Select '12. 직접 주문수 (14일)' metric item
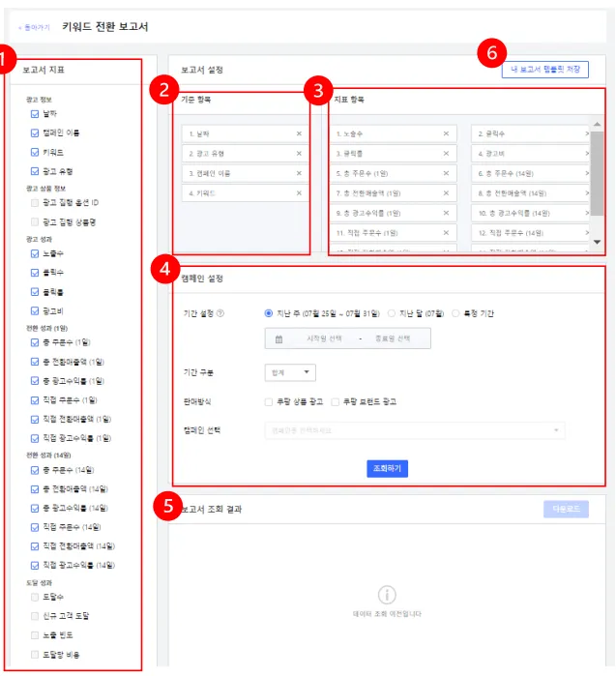This screenshot has width=616, height=676. pos(530,233)
